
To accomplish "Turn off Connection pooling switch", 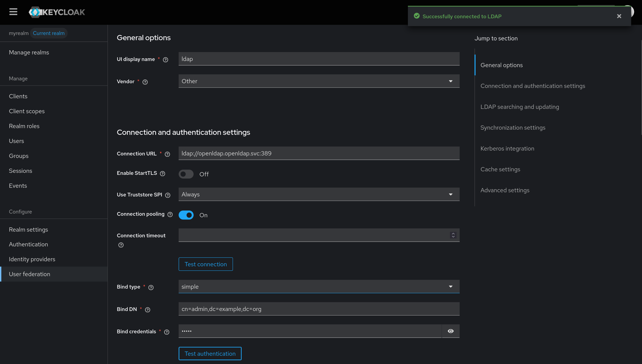I will coord(186,215).
